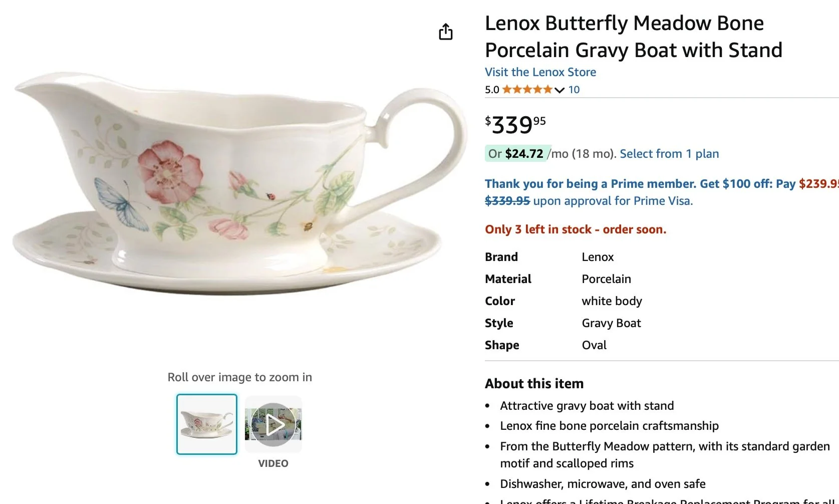Click the main gravy boat product image

tap(235, 185)
